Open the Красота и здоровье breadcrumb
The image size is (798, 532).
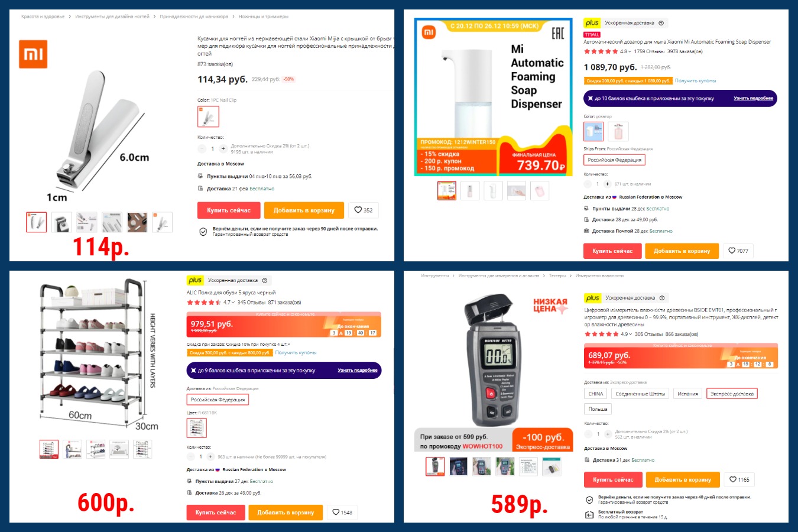43,17
